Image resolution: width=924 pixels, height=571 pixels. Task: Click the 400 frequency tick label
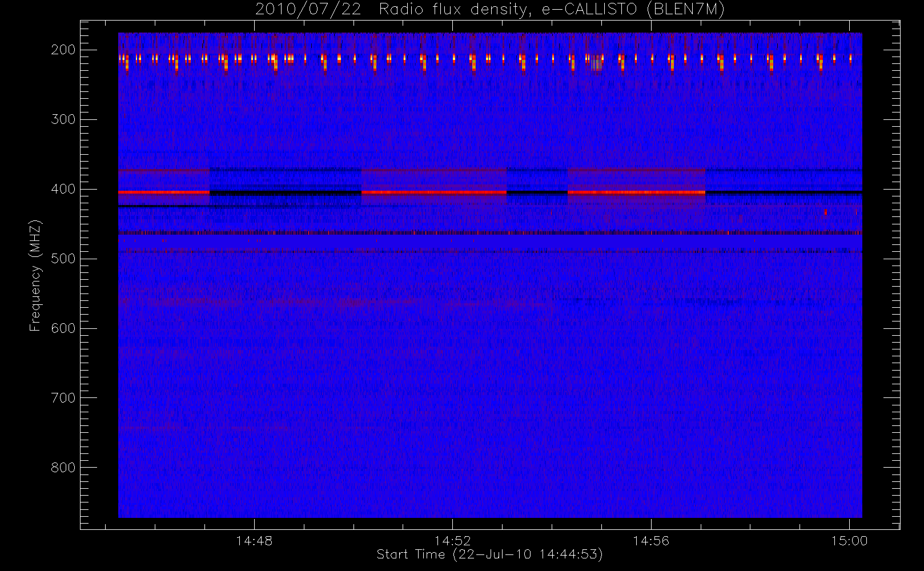(63, 189)
